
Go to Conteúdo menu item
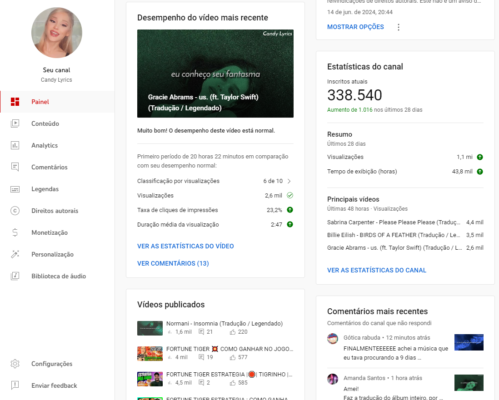point(57,123)
